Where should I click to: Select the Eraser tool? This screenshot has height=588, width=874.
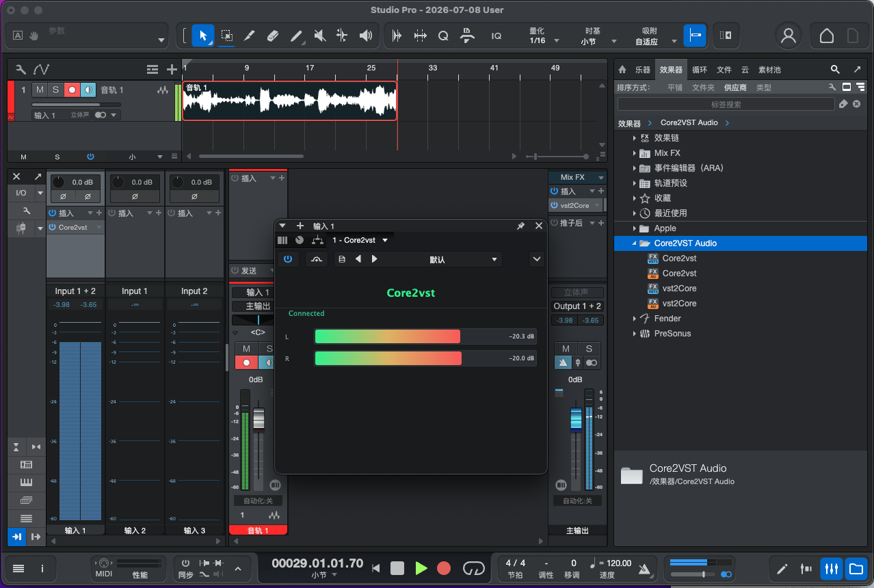pos(273,36)
